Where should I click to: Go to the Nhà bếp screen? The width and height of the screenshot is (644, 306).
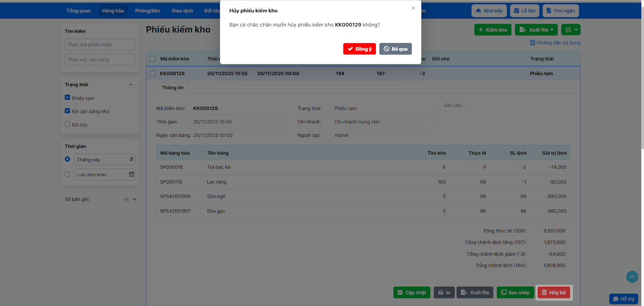click(489, 11)
